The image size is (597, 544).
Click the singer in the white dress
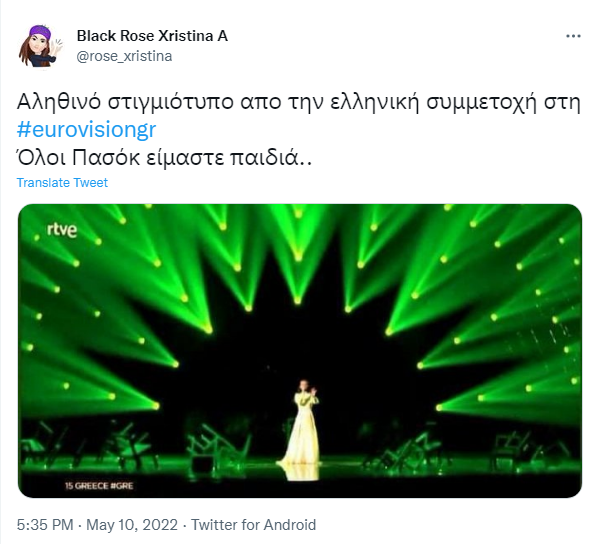pos(302,424)
